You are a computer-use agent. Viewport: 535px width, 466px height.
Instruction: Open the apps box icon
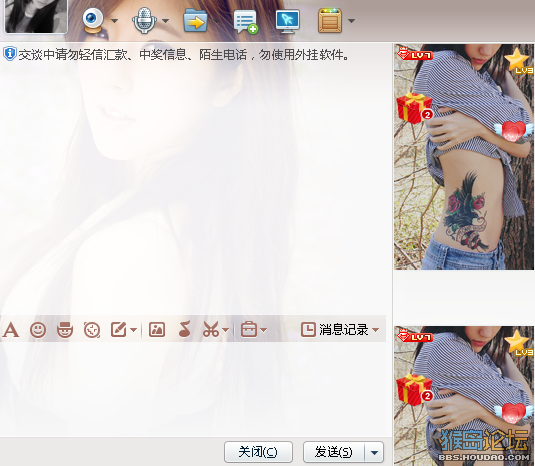coord(330,20)
